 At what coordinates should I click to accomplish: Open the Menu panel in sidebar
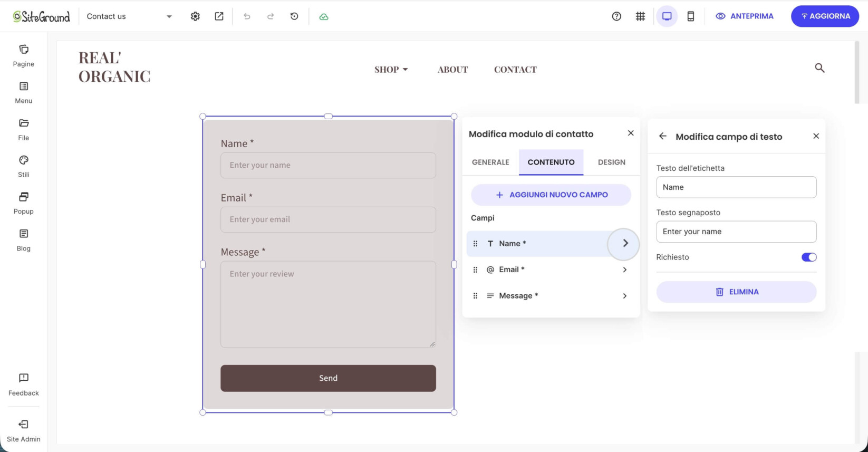(x=24, y=93)
